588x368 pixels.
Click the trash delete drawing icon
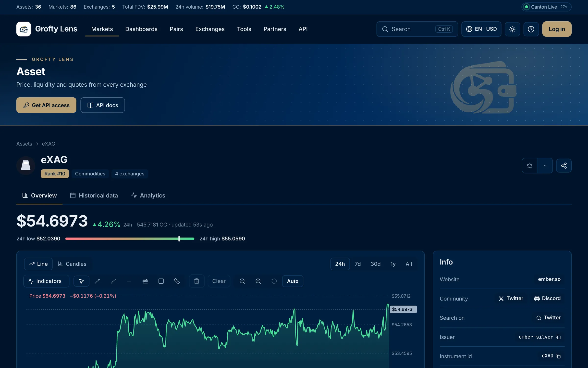coord(196,281)
